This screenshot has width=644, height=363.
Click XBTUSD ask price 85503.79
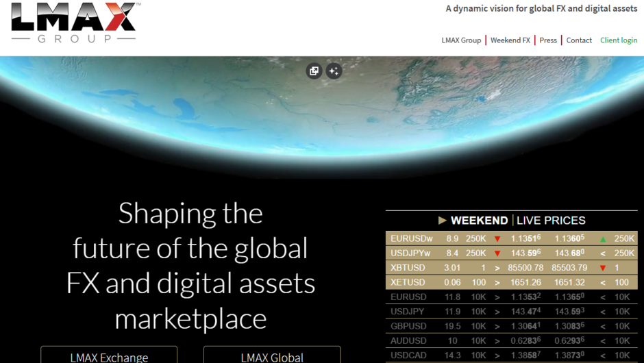pos(569,268)
